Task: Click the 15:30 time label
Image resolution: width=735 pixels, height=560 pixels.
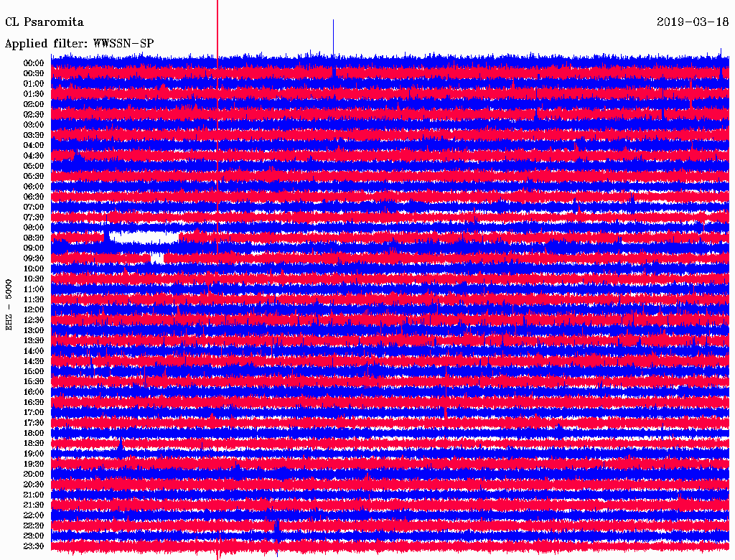Action: [x=34, y=382]
